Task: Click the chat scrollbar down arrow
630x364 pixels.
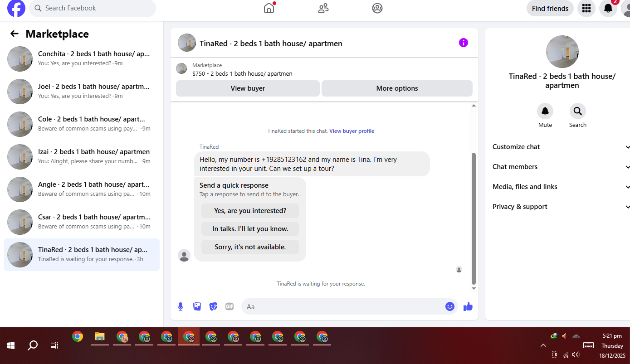Action: [x=474, y=288]
